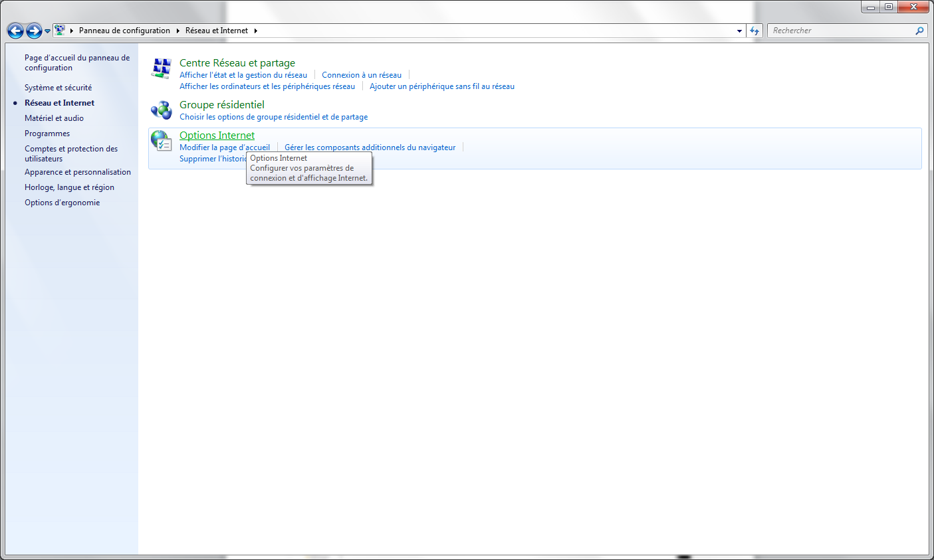Click the Back navigation arrow button
The height and width of the screenshot is (560, 934).
point(15,31)
